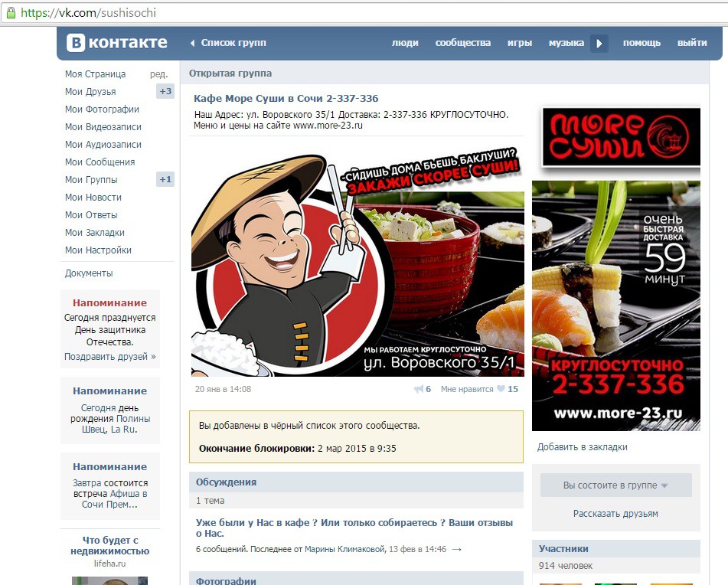Click 'Поздравить друзей' reminder link

[109, 357]
